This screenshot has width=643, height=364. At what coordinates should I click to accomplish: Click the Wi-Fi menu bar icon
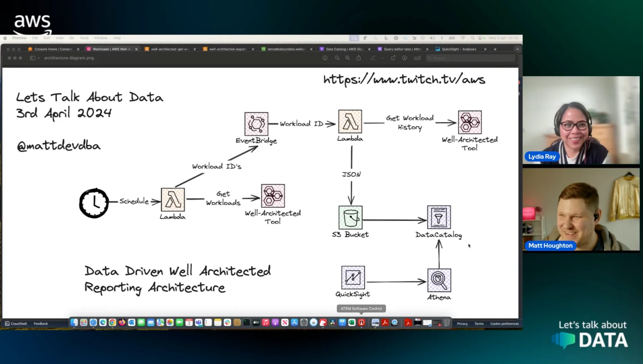pos(463,38)
